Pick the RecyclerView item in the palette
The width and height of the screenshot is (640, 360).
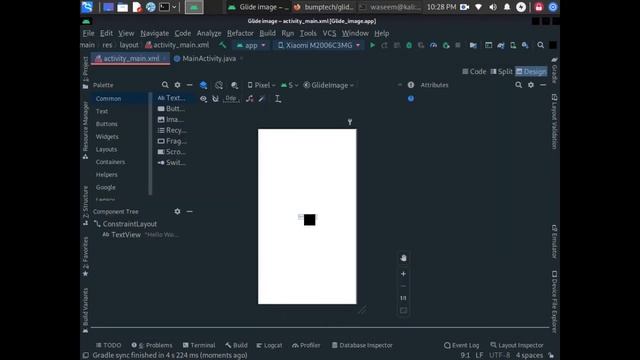tap(172, 130)
